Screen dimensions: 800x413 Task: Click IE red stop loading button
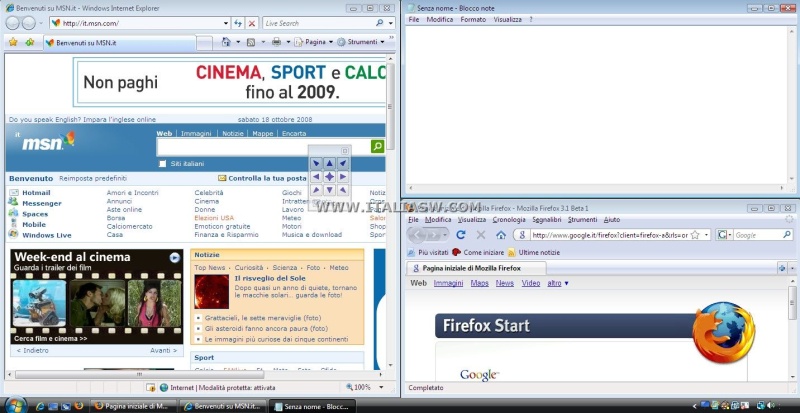pos(252,23)
